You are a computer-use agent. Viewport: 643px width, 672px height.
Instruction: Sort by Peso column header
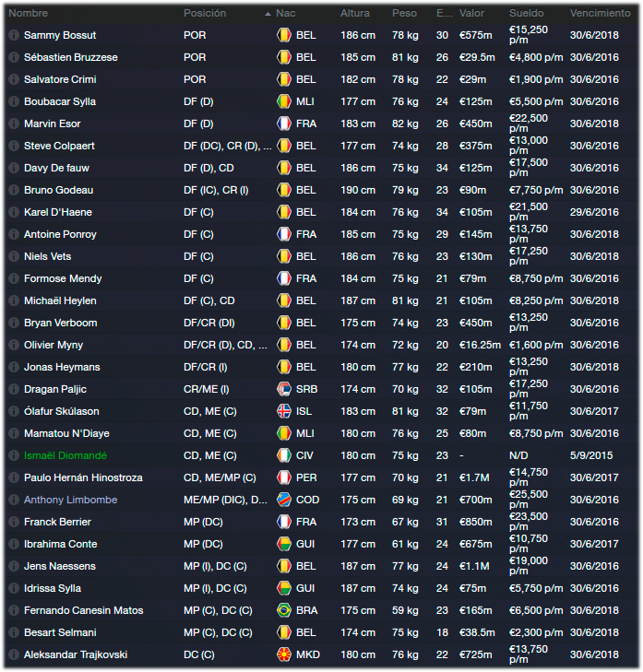coord(404,13)
